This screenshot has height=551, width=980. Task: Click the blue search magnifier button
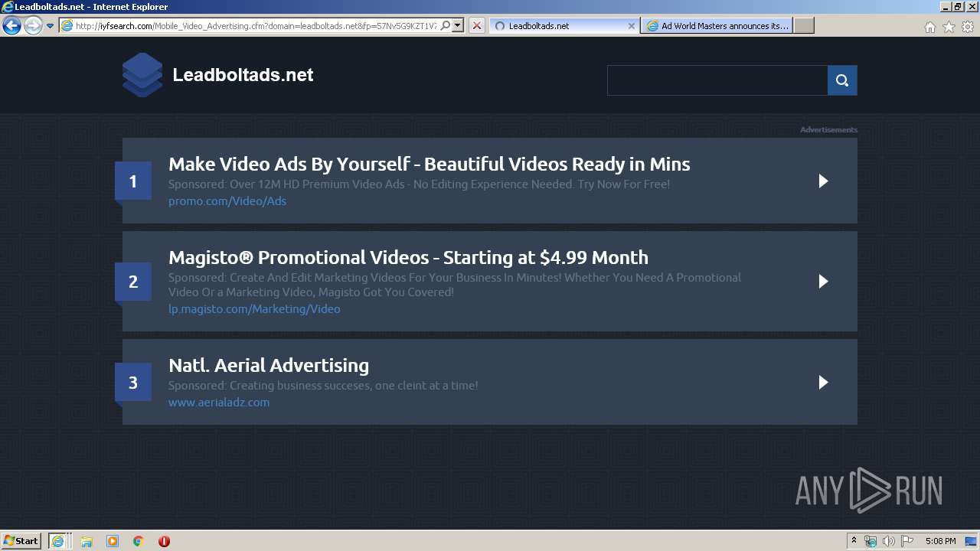pyautogui.click(x=842, y=80)
